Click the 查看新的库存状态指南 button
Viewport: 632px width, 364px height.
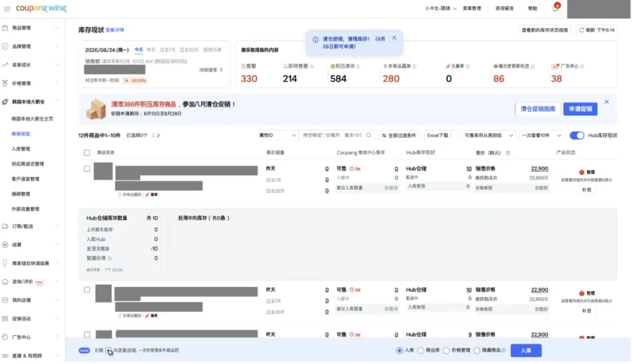coord(544,30)
